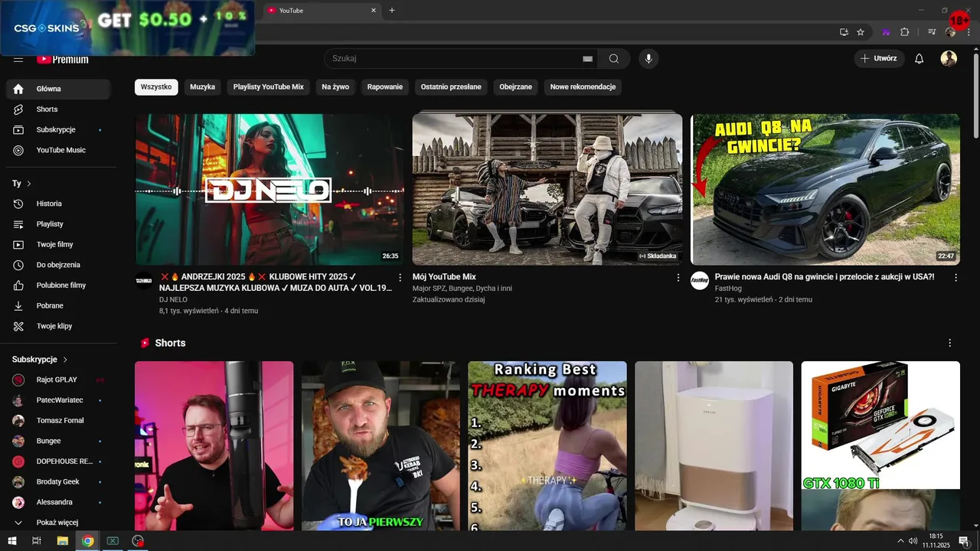This screenshot has height=551, width=980.
Task: Open the Rajot GPLAY subscription channel
Action: tap(58, 380)
